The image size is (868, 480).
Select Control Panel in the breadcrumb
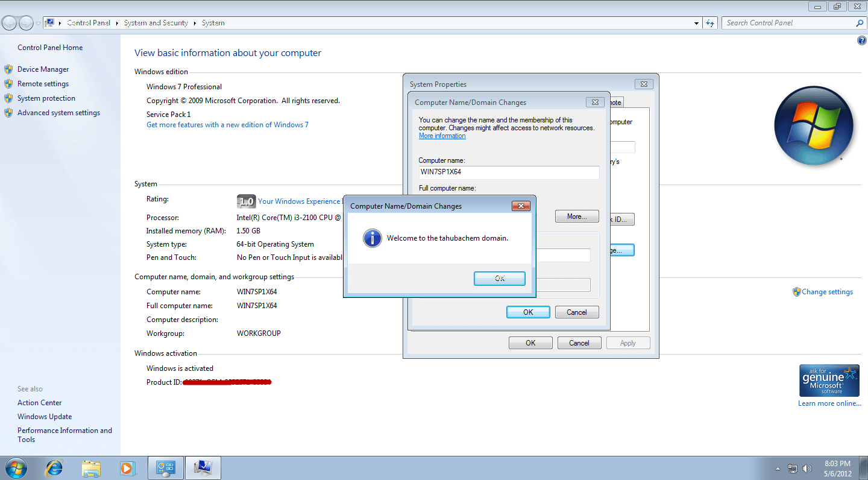[x=89, y=23]
